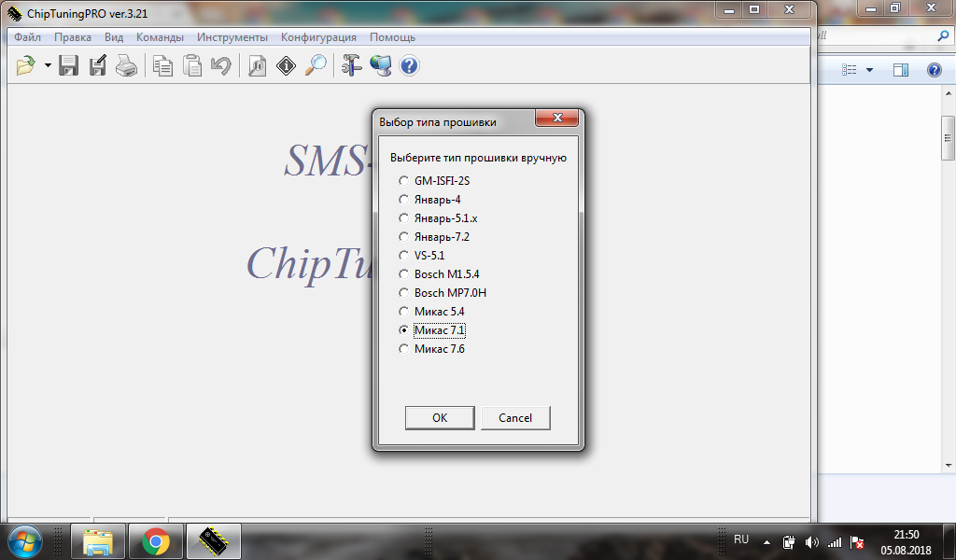This screenshot has width=956, height=560.
Task: Show hidden system tray icons arrow
Action: [x=766, y=541]
